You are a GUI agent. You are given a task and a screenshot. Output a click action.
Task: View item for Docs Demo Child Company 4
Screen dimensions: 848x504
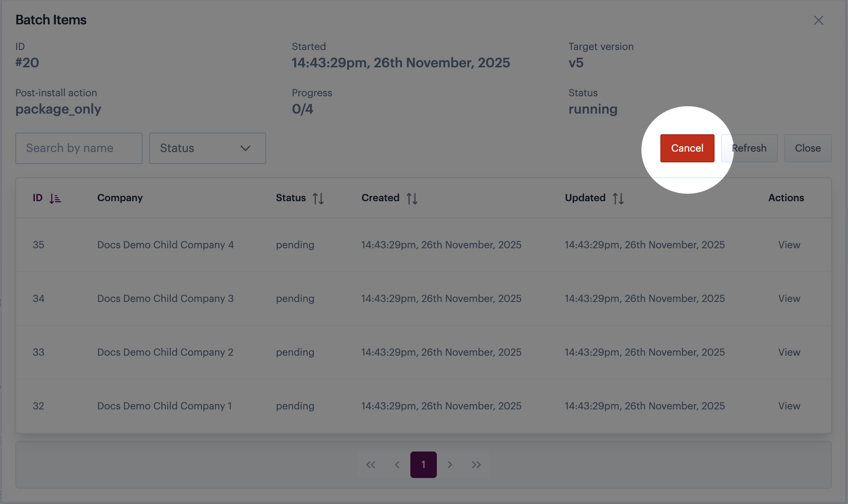coord(789,245)
